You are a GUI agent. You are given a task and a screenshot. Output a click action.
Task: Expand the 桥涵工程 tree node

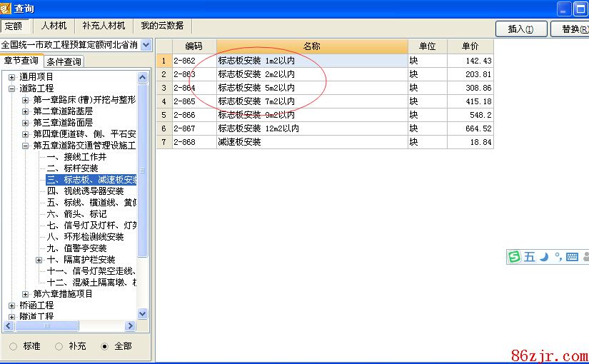pos(11,305)
